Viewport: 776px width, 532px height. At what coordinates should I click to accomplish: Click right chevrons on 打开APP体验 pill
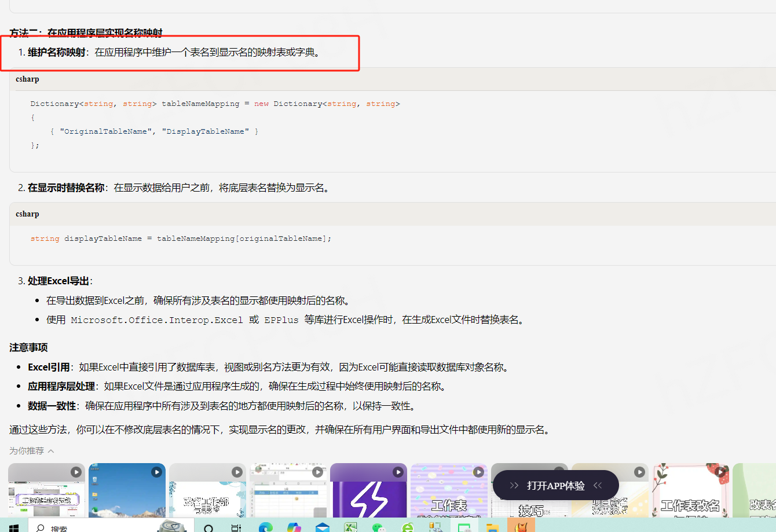(x=598, y=486)
